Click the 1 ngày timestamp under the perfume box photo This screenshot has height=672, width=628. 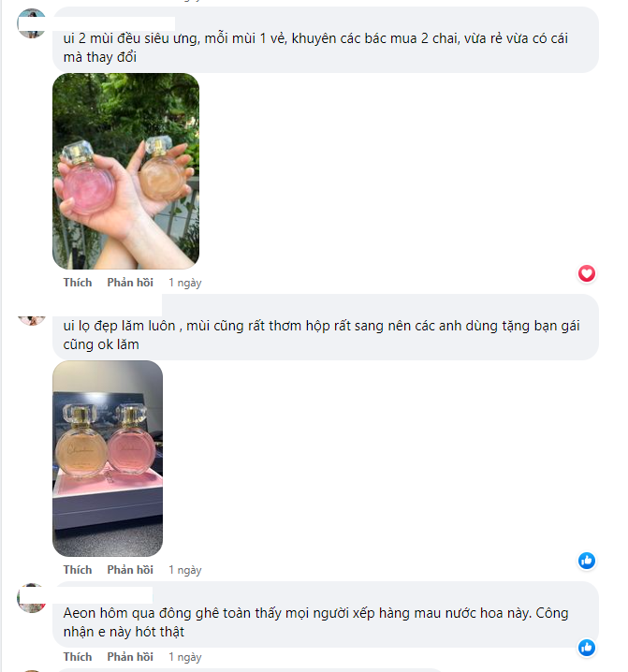[x=184, y=570]
